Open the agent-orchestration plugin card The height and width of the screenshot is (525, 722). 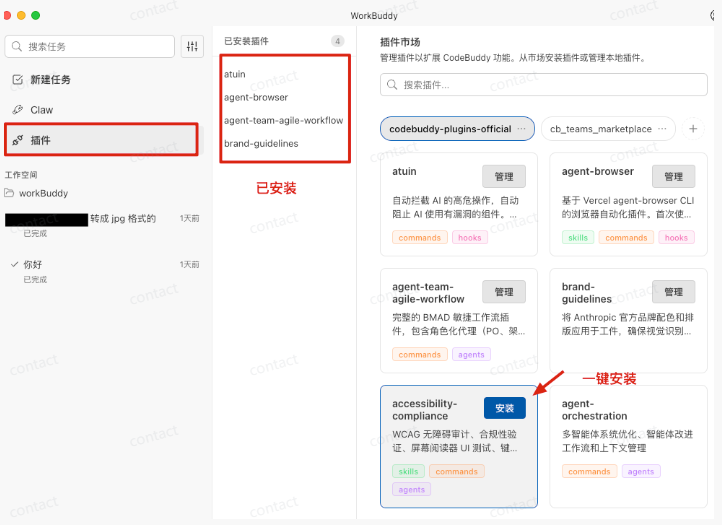pyautogui.click(x=628, y=446)
